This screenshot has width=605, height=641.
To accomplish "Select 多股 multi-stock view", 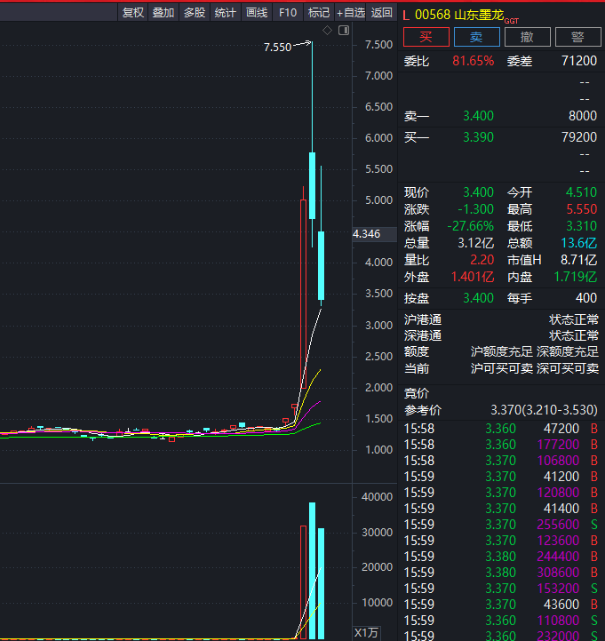I will coord(194,12).
